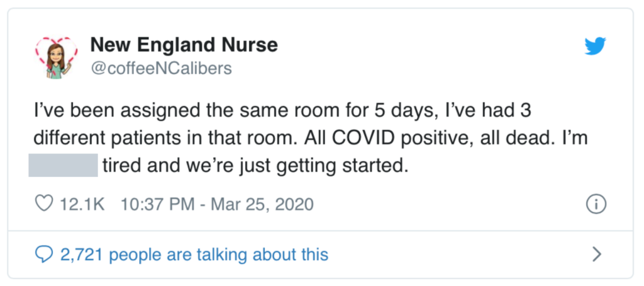Click the gray redacted word block
The image size is (644, 286).
click(62, 166)
